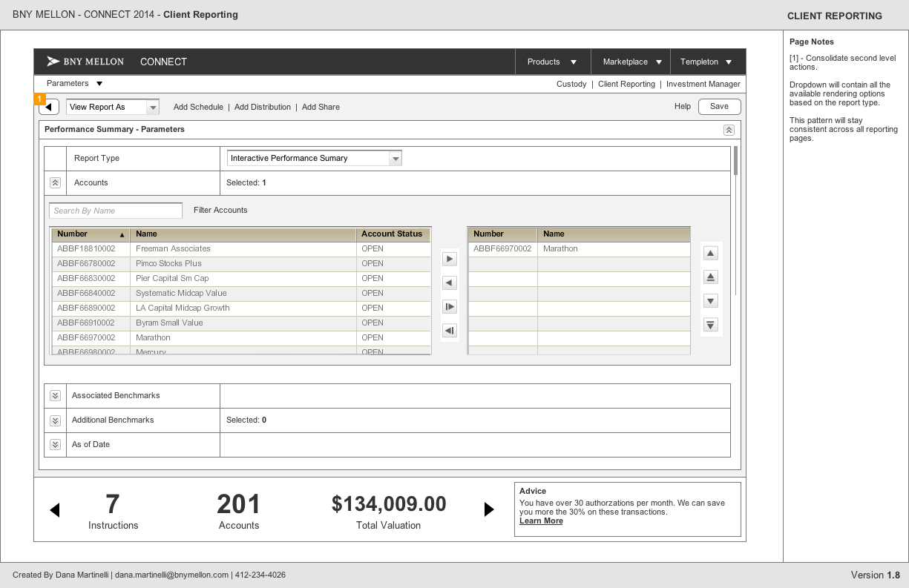Click the BNY Mellon logo

tap(85, 62)
